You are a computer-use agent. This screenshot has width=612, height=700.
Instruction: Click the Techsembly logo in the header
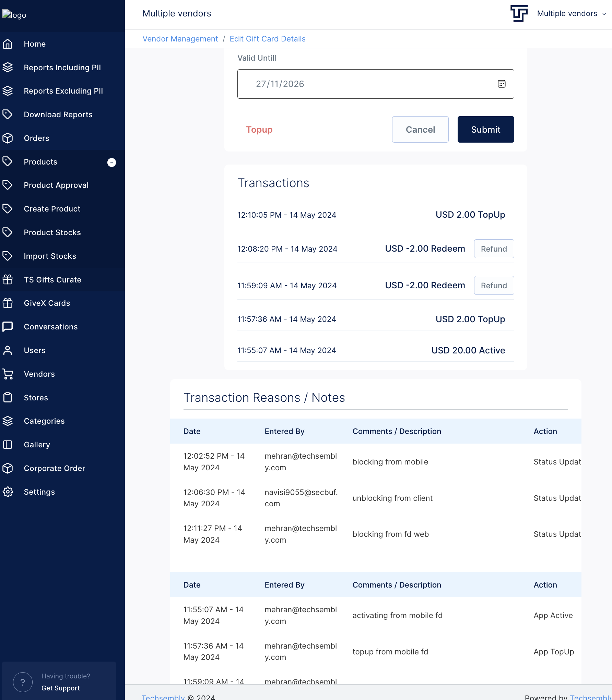click(519, 13)
